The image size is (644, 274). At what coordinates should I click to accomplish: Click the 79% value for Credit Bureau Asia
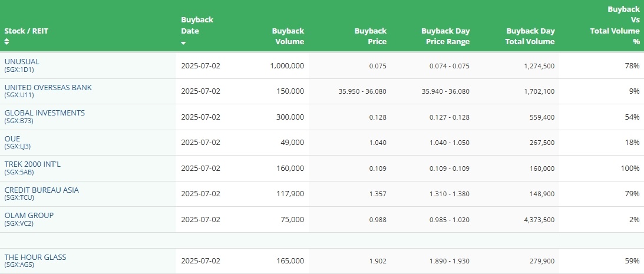coord(633,194)
